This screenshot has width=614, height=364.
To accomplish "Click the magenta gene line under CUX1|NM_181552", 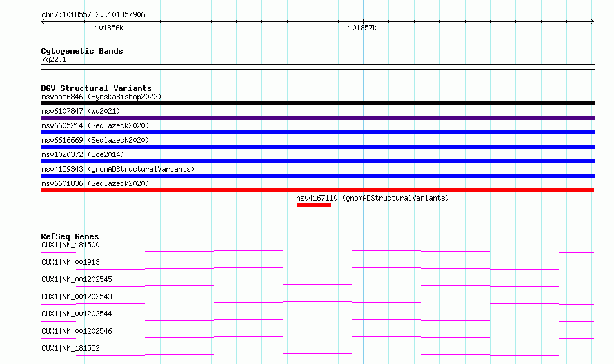I will [x=317, y=354].
